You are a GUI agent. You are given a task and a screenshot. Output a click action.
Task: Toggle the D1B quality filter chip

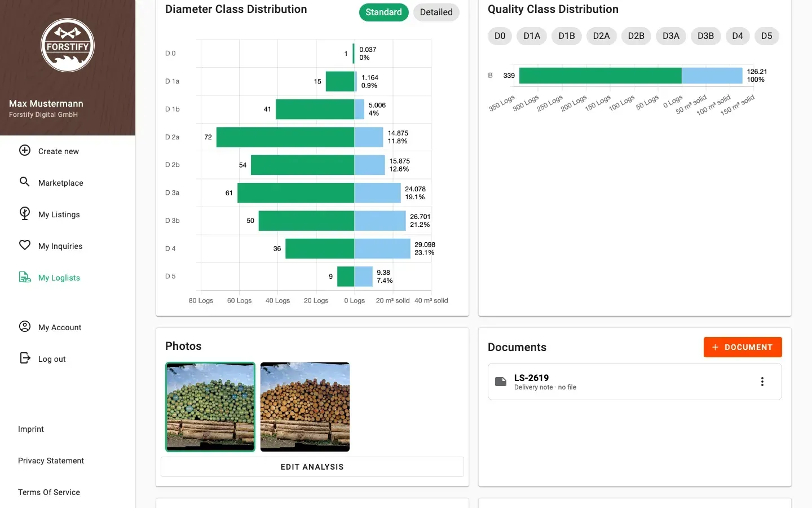[x=567, y=36]
